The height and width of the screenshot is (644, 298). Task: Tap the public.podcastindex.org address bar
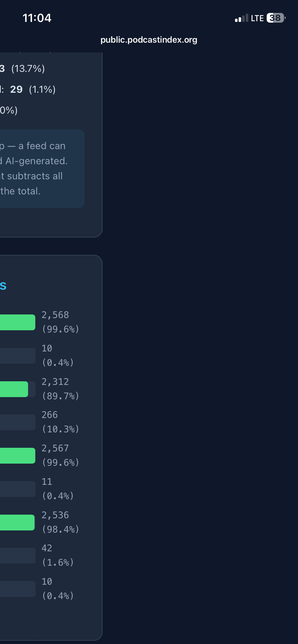[149, 40]
